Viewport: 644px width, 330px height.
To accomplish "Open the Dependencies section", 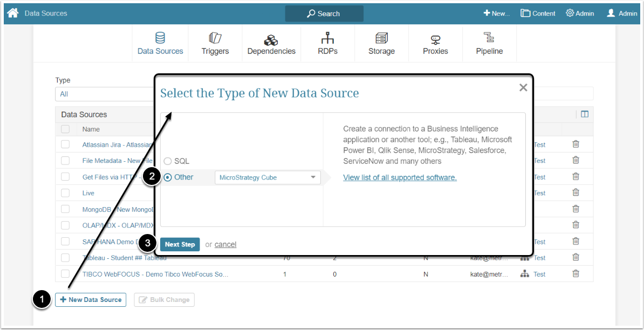I will (x=271, y=43).
